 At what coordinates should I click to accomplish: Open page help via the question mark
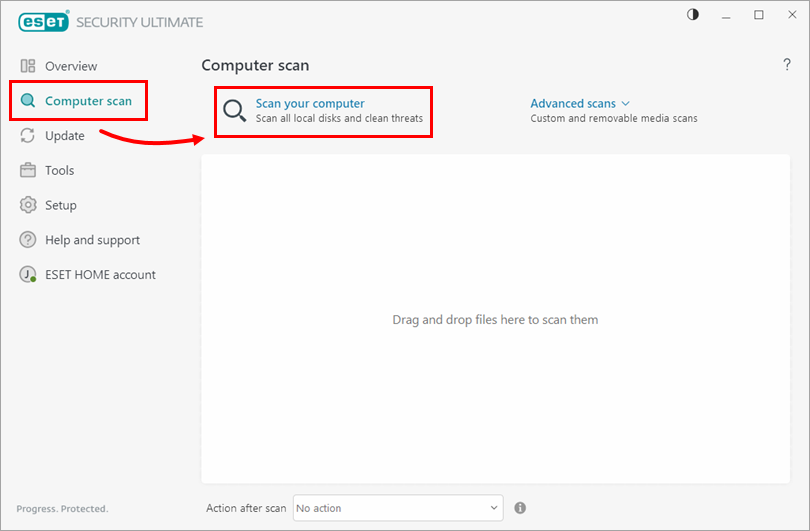tap(786, 65)
